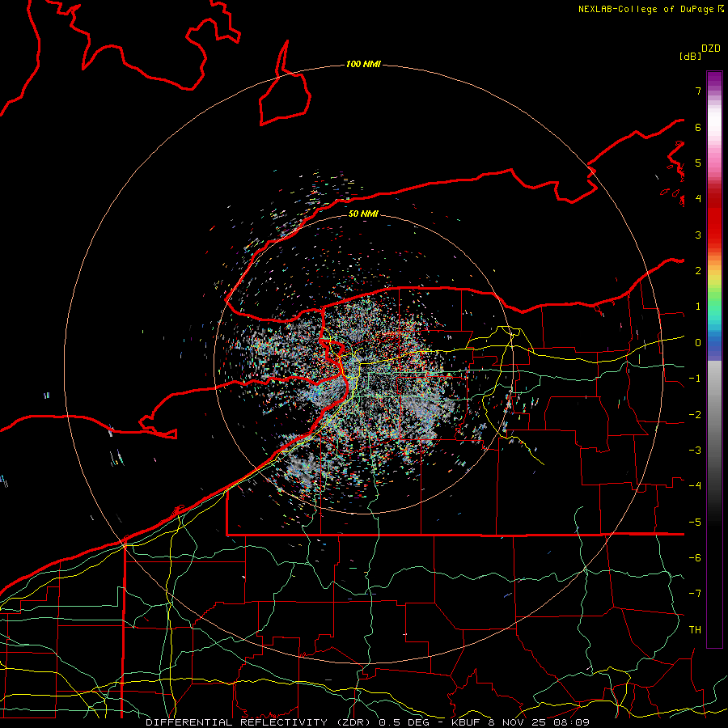Click the -4 tick on the dB scale

[695, 486]
